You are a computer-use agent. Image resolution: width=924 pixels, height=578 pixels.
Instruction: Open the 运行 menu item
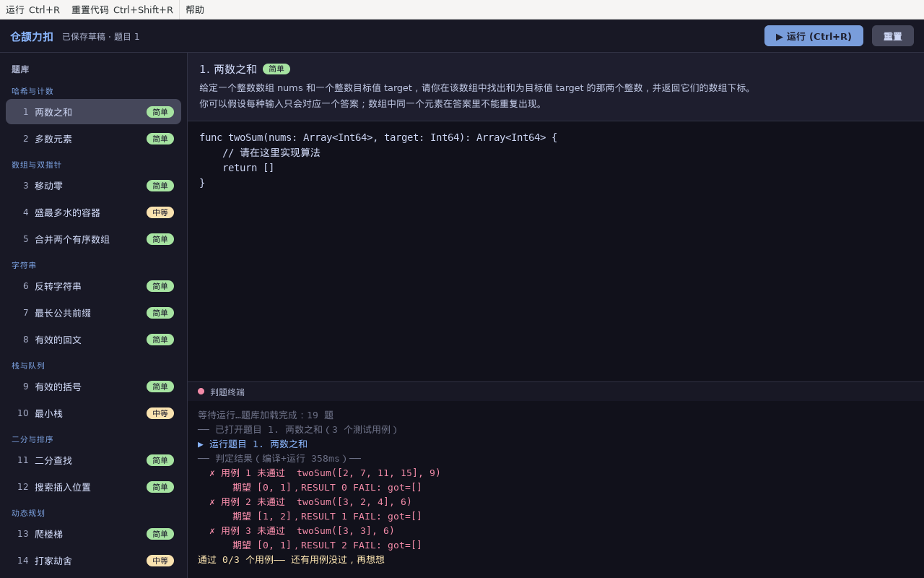[33, 9]
